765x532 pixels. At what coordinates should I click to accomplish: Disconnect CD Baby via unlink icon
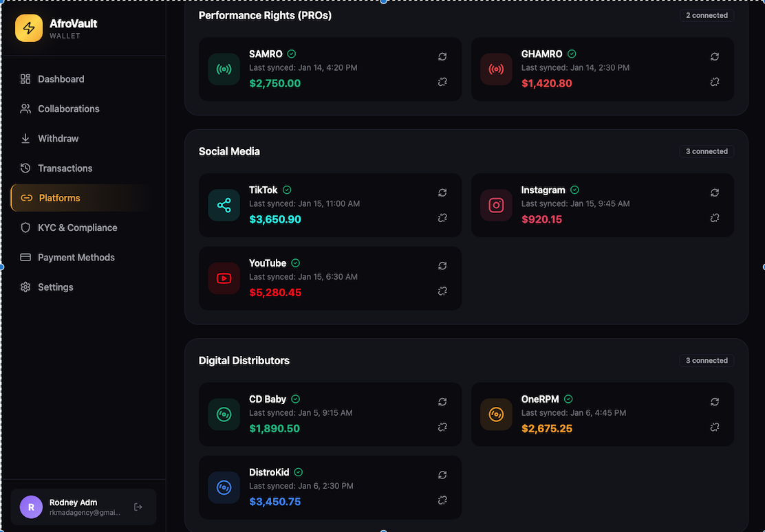[442, 427]
